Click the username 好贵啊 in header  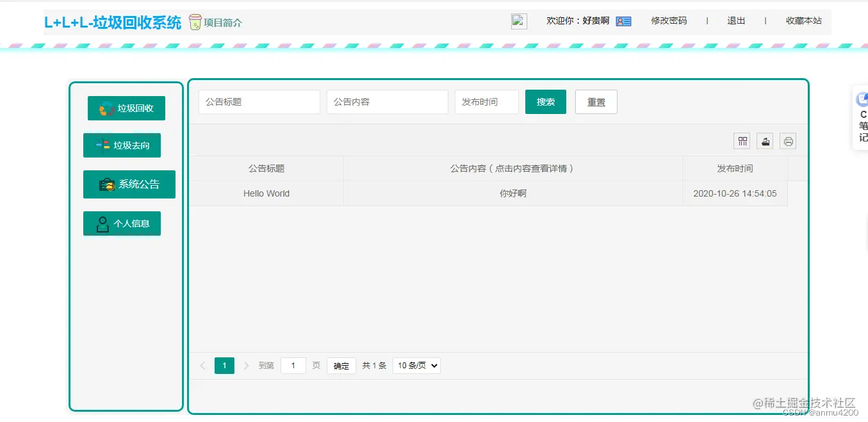[596, 20]
